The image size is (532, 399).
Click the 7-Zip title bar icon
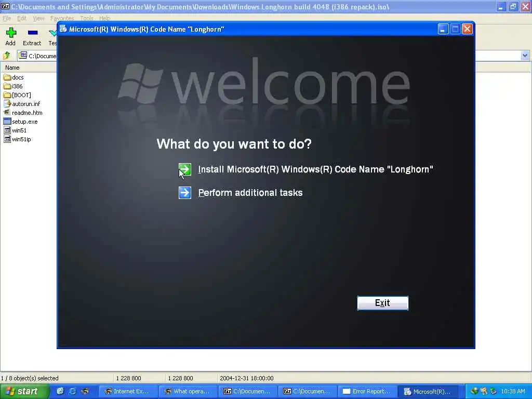(5, 6)
